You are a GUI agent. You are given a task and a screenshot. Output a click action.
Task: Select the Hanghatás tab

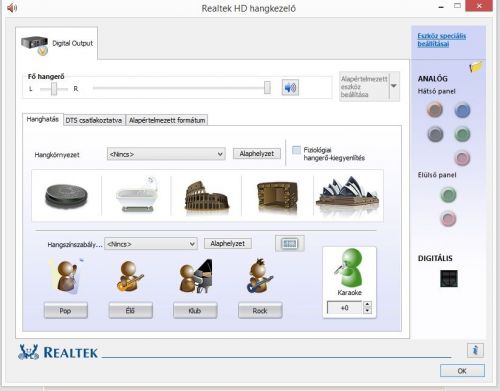click(43, 119)
